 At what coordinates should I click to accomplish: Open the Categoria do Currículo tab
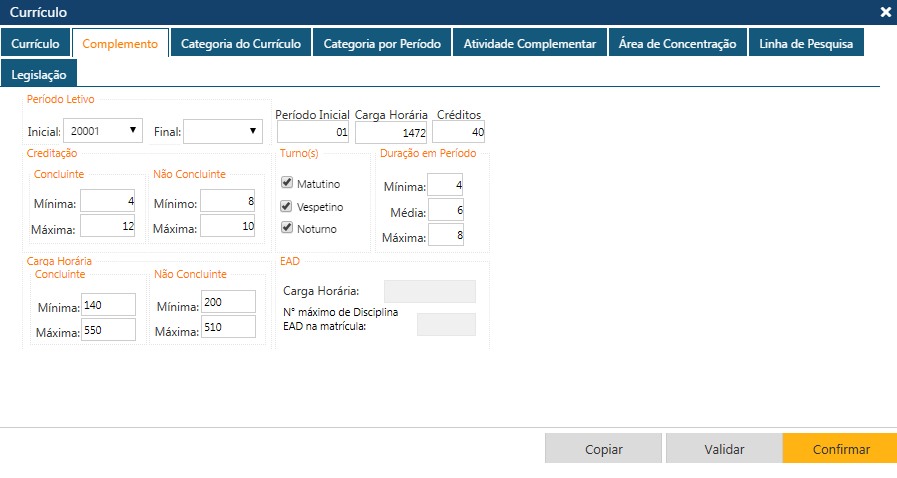(x=241, y=44)
